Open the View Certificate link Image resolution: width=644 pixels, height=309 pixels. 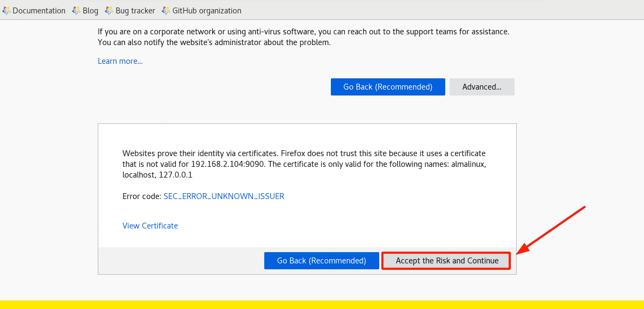(150, 226)
